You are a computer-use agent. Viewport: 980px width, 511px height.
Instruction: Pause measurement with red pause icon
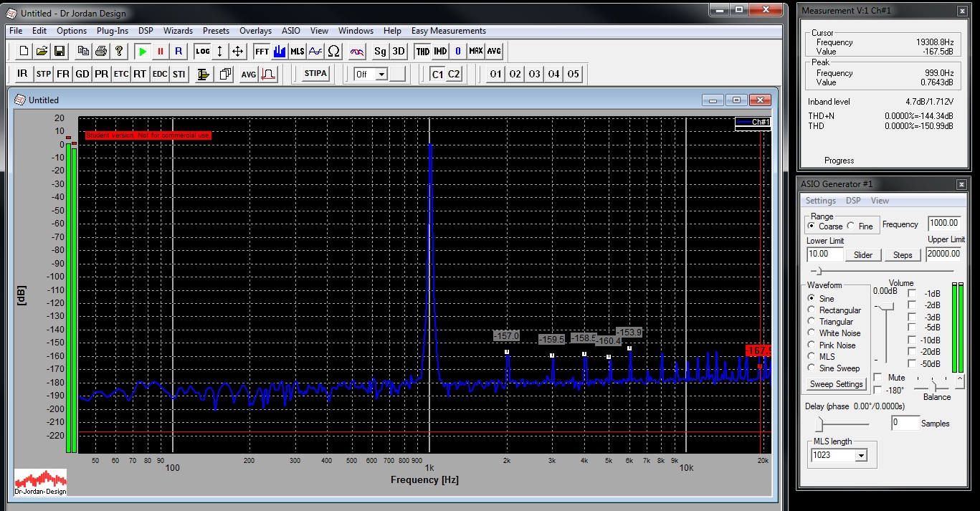pos(161,51)
